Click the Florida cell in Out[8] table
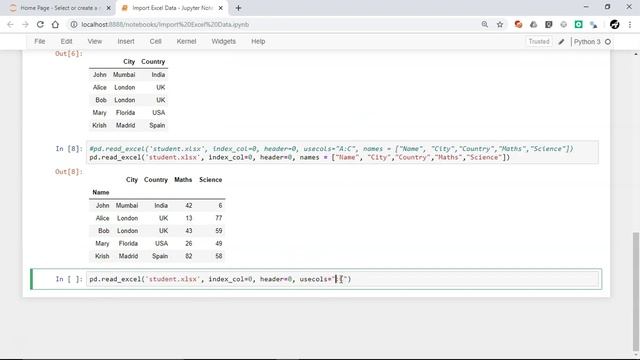Image resolution: width=640 pixels, height=360 pixels. tap(128, 244)
